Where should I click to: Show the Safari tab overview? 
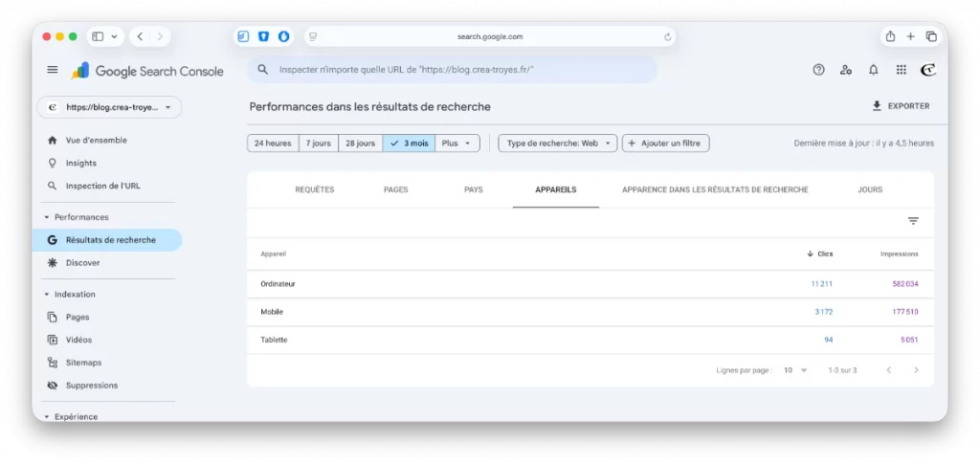coord(931,37)
